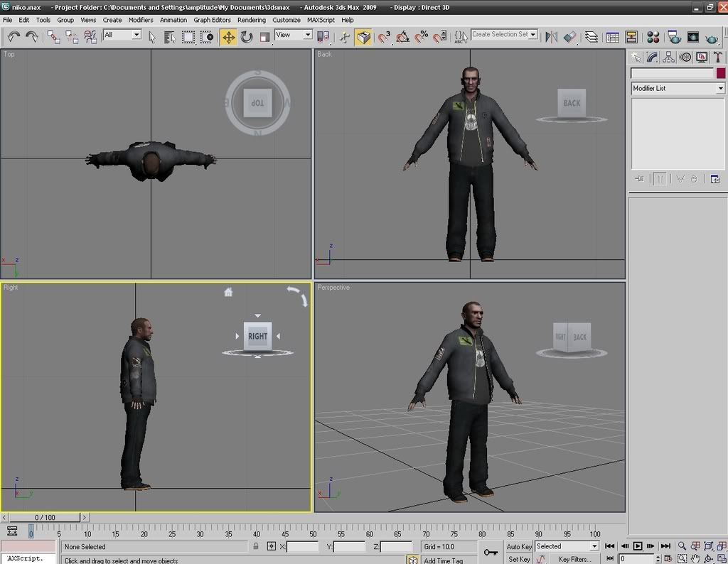Click the object color swatch
The height and width of the screenshot is (564, 728).
720,73
